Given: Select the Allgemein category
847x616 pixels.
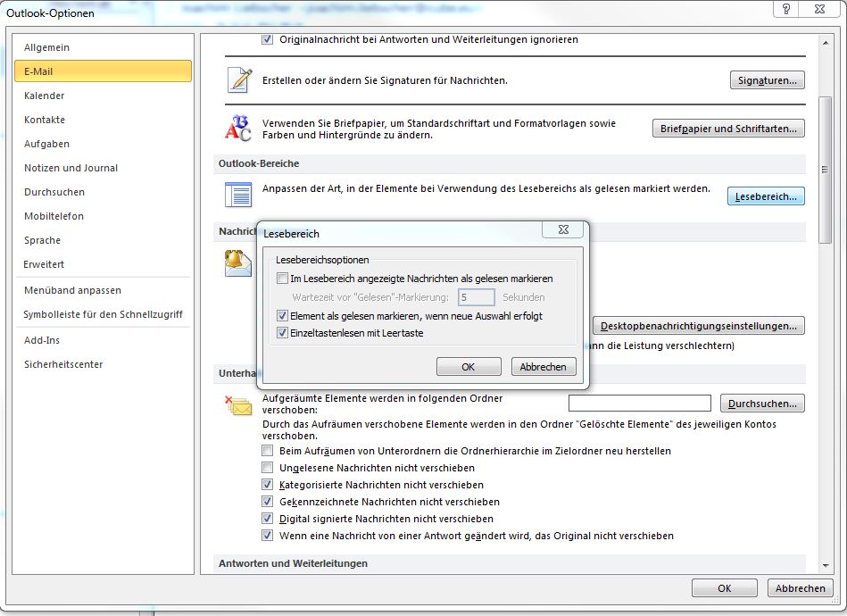Looking at the screenshot, I should 104,47.
